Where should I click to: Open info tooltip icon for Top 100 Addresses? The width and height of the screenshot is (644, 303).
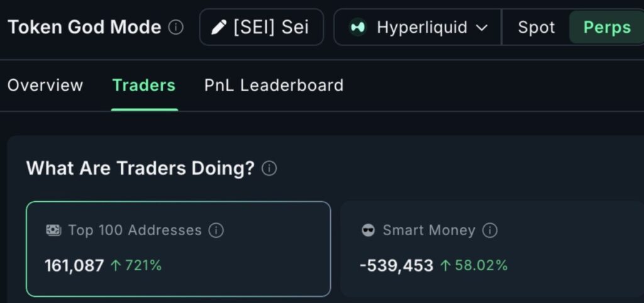[216, 230]
